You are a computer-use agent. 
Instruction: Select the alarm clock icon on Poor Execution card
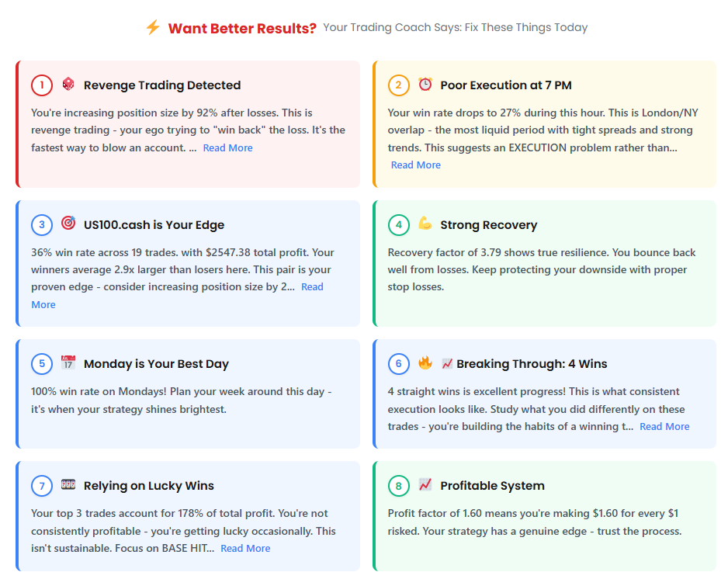pos(425,85)
